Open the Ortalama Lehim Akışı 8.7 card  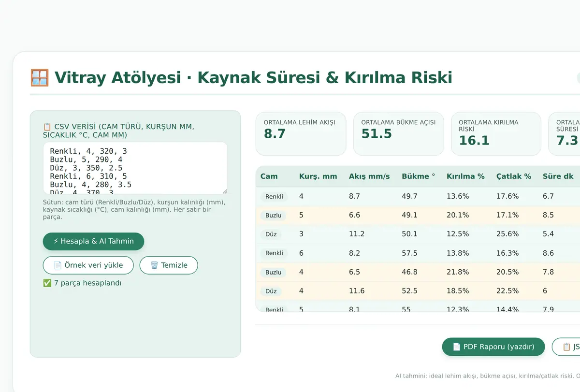click(x=301, y=134)
